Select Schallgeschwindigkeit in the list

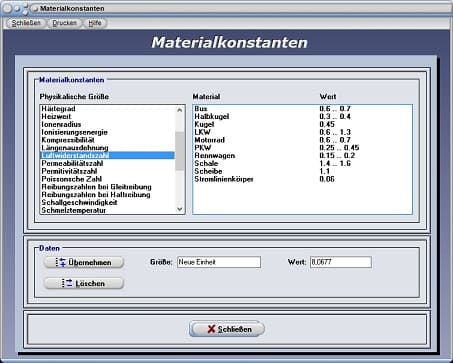coord(107,203)
